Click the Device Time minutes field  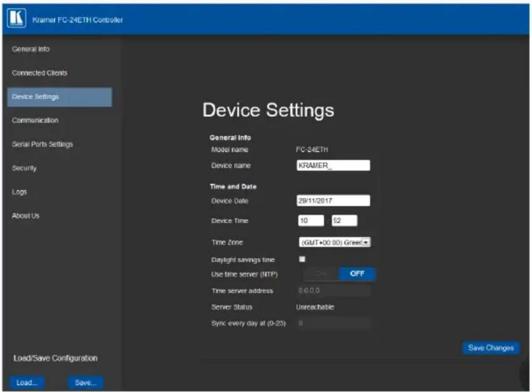345,220
